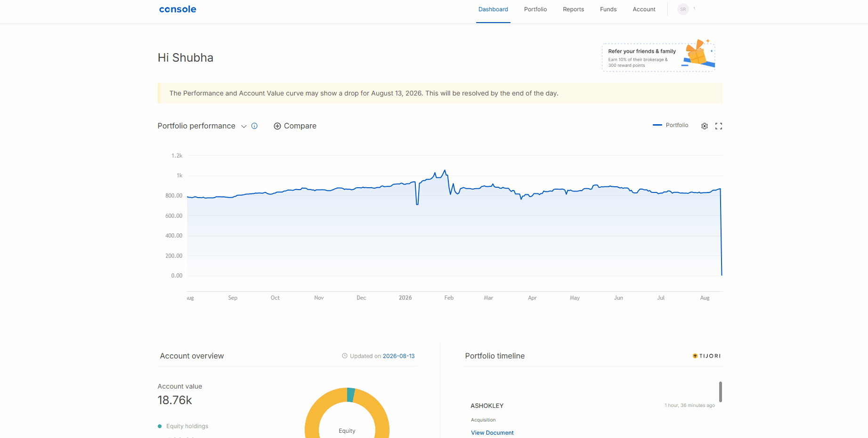Screen dimensions: 868x438
Task: Click the 1.2k y-axis label
Action: click(x=177, y=156)
